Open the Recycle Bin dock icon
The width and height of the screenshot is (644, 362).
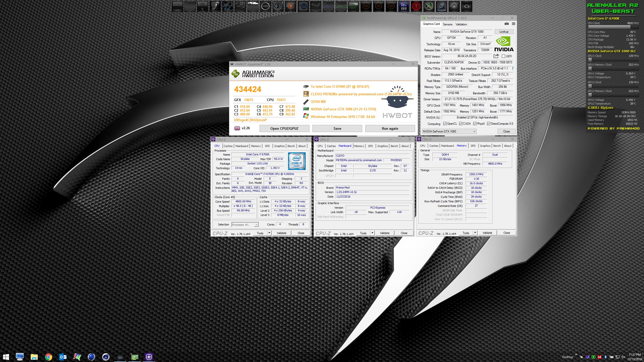click(467, 7)
